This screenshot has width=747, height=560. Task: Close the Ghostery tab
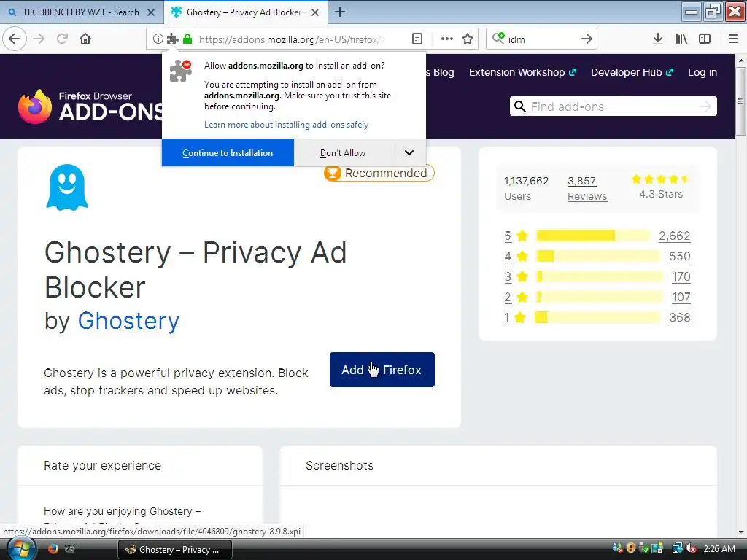click(315, 12)
